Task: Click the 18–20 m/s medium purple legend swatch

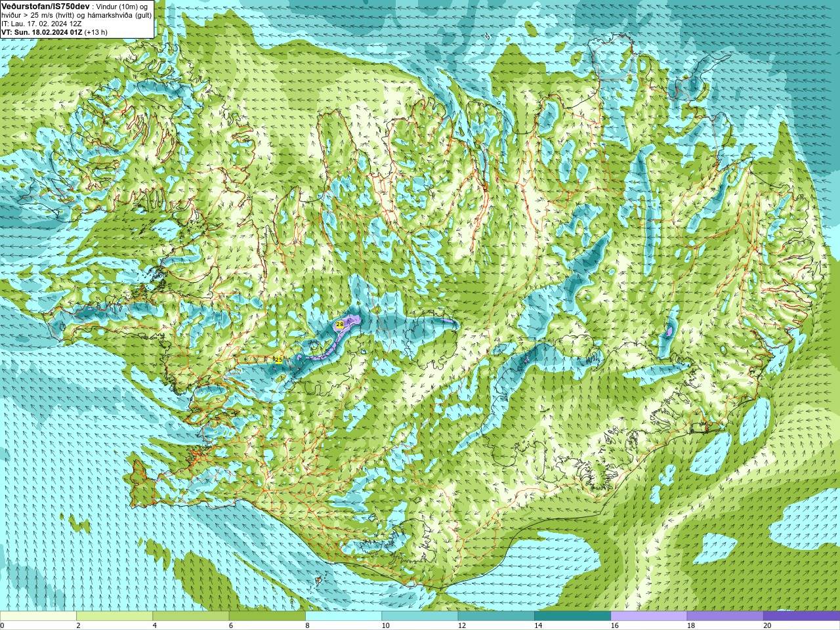Action: click(724, 616)
